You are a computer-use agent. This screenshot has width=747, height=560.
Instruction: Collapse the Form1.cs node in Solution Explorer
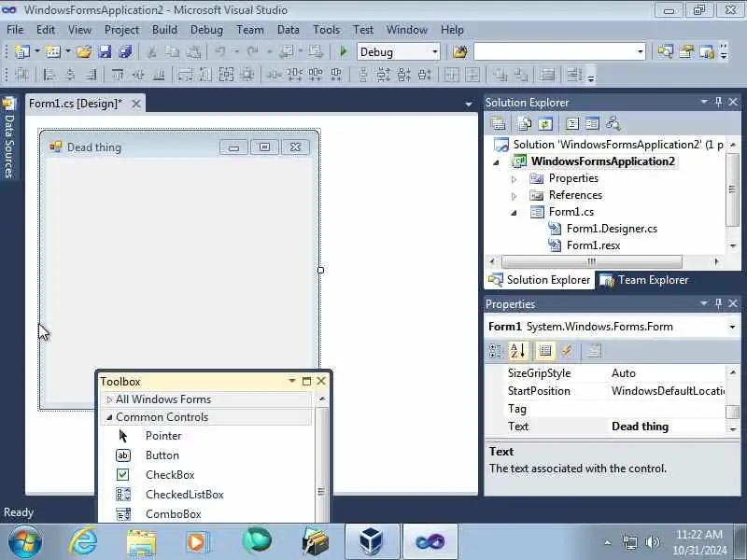(514, 213)
